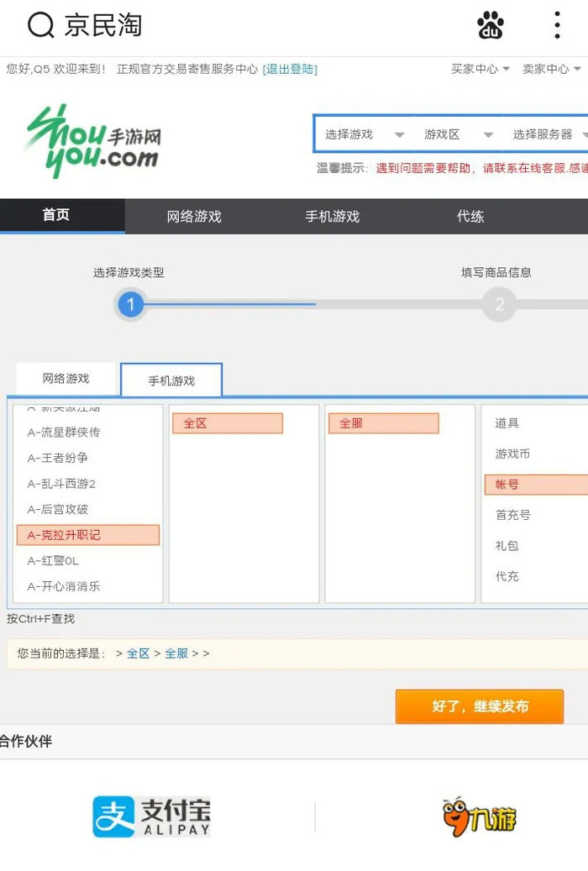Screen dimensions: 588x871
Task: Open the Baidu paw icon
Action: (491, 25)
